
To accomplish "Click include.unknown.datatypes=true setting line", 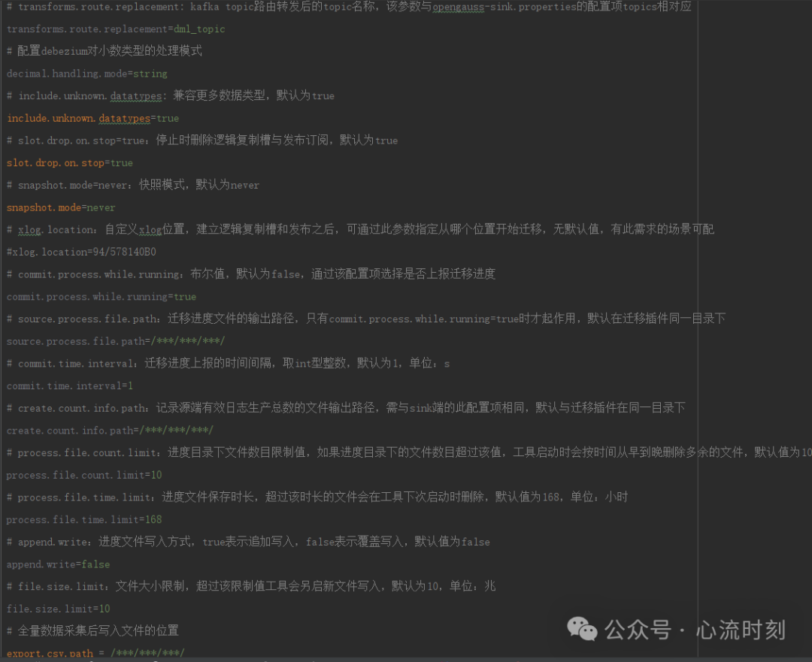I will coord(93,119).
